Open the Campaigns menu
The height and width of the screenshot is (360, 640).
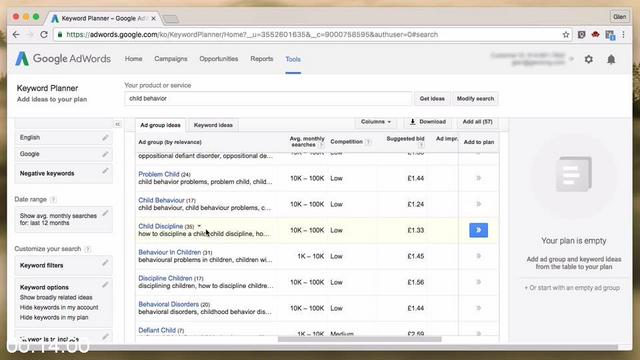tap(171, 59)
